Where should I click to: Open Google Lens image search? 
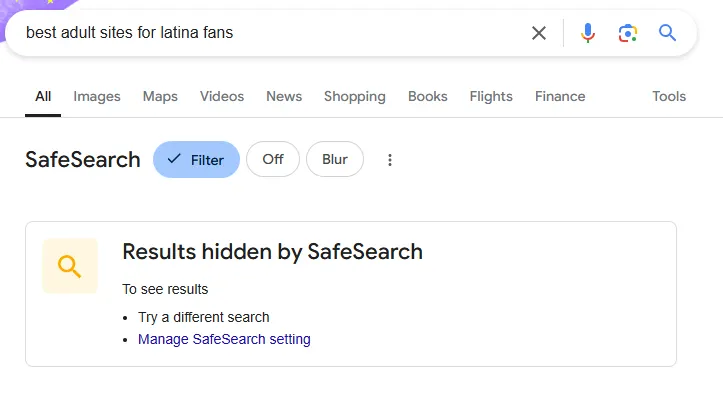coord(627,33)
